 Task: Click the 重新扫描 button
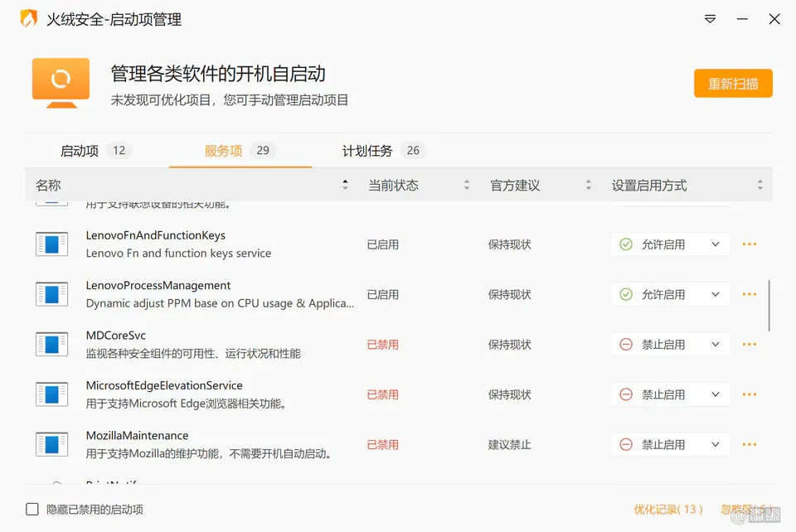tap(733, 83)
